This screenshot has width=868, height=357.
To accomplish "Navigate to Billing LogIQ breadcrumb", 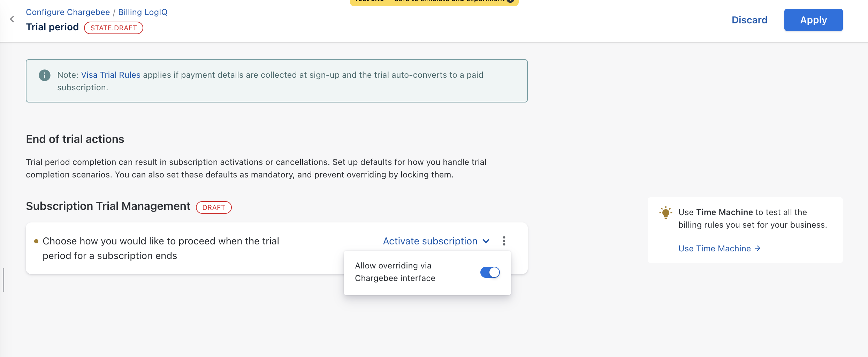I will click(x=143, y=12).
